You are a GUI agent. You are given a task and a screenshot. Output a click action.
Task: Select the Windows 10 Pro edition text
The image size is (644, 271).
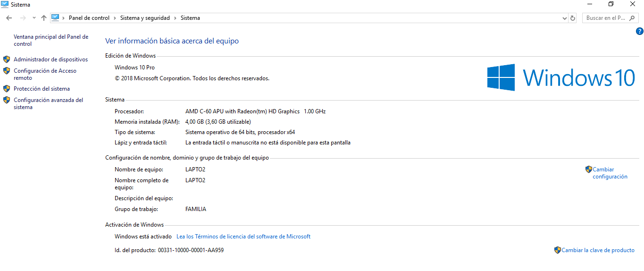[x=134, y=68]
